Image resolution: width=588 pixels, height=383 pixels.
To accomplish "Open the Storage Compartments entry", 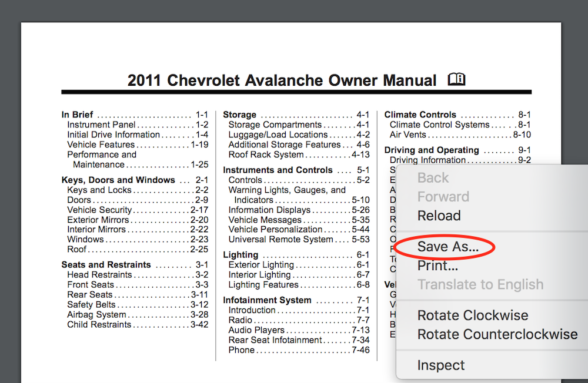I will (x=275, y=125).
